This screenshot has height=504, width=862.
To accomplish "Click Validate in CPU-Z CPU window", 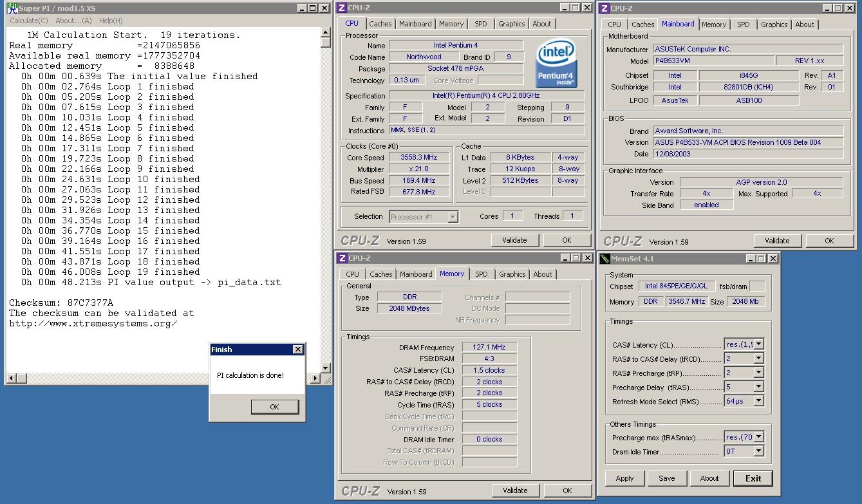I will (514, 240).
